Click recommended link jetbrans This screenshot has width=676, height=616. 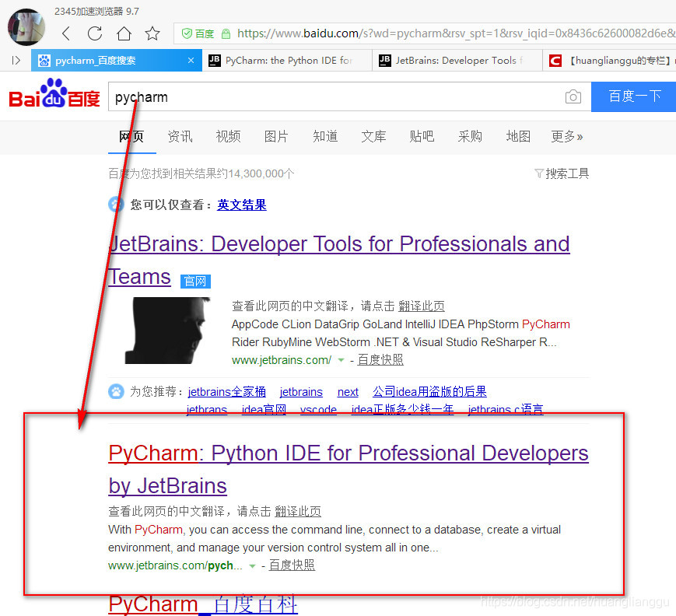[x=206, y=408]
